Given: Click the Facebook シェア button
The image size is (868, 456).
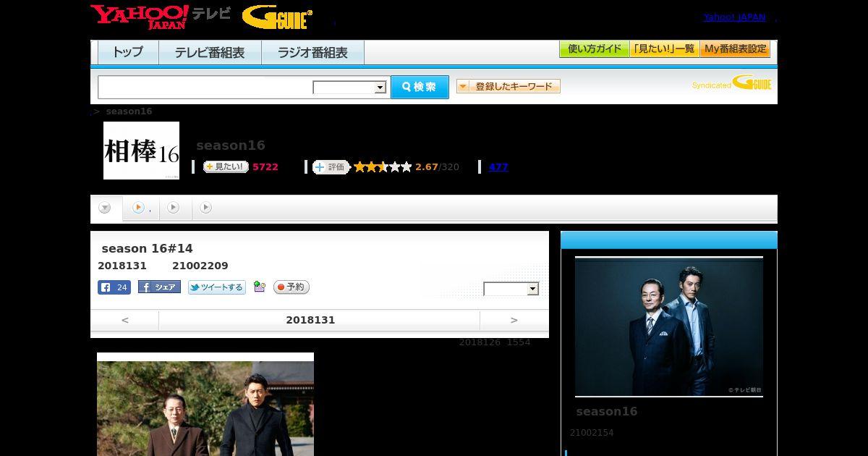Looking at the screenshot, I should pyautogui.click(x=159, y=287).
